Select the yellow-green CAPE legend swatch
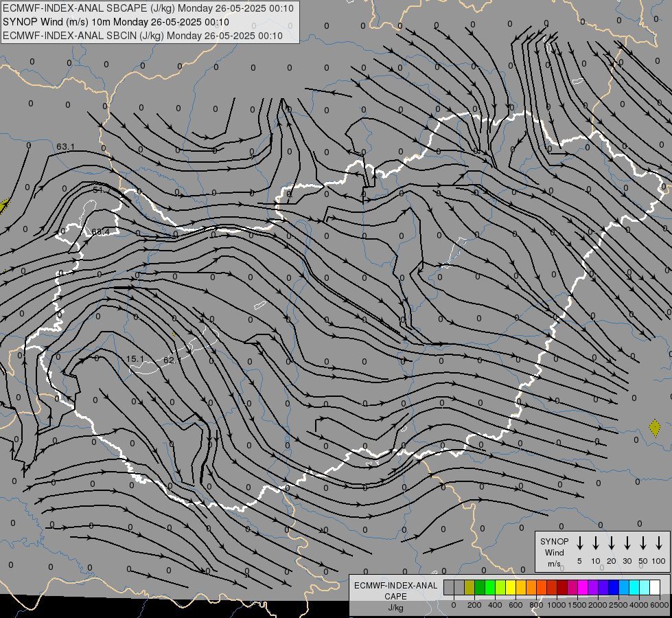The height and width of the screenshot is (618, 672). coord(500,587)
